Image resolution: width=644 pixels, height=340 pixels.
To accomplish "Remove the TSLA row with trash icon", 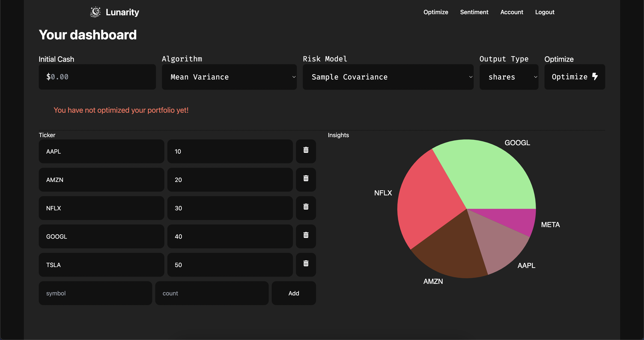I will click(306, 264).
